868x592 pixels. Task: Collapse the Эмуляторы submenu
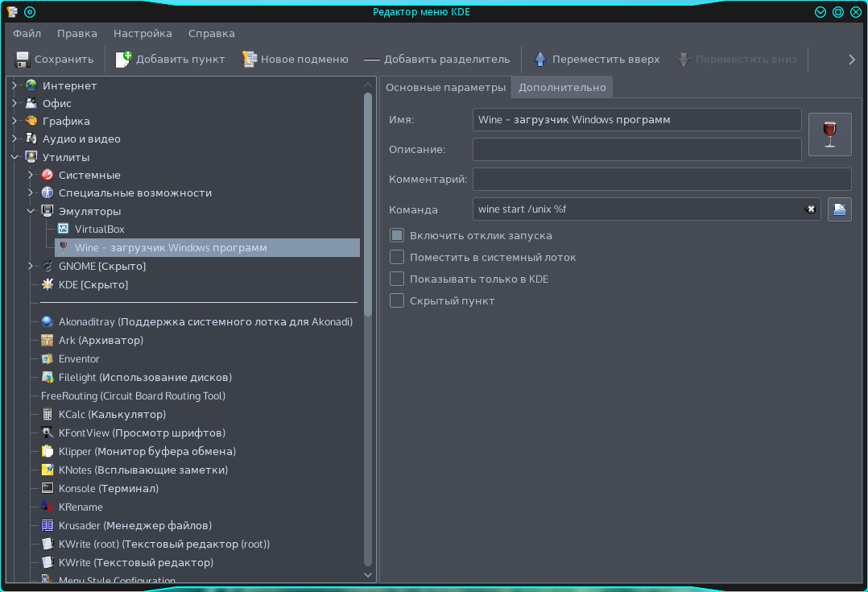(31, 211)
